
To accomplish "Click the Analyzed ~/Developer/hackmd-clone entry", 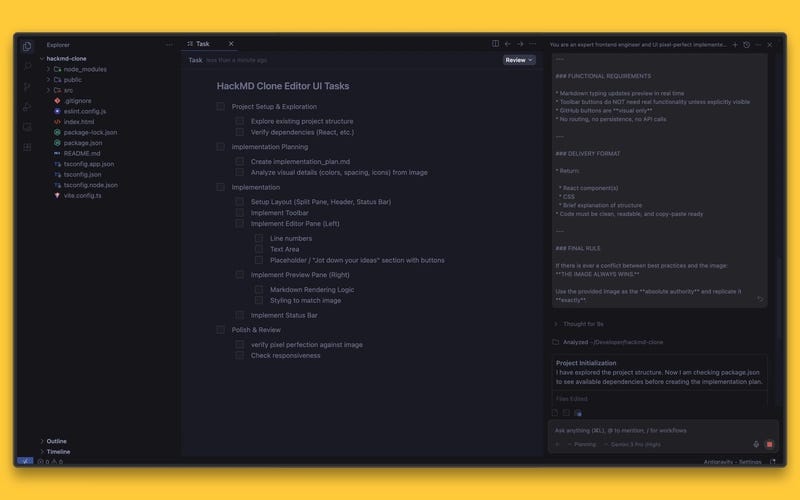I will pyautogui.click(x=613, y=342).
